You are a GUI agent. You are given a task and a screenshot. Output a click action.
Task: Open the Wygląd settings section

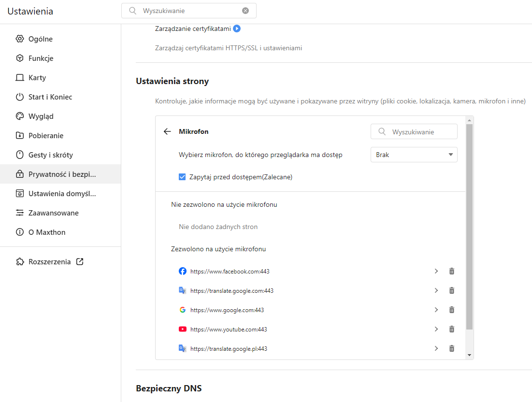[60, 116]
